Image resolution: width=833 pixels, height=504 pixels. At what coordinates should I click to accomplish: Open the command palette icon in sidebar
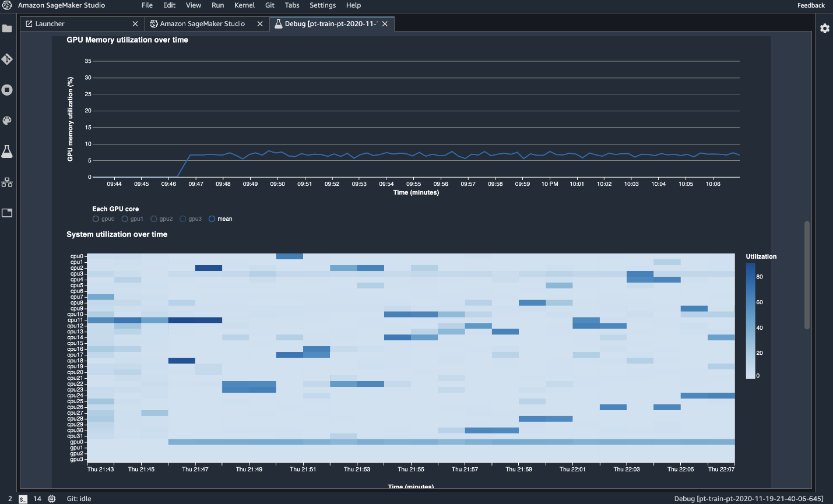7,121
